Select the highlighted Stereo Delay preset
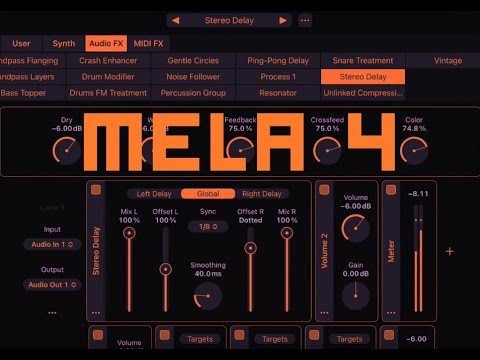This screenshot has width=480, height=360. (x=363, y=77)
